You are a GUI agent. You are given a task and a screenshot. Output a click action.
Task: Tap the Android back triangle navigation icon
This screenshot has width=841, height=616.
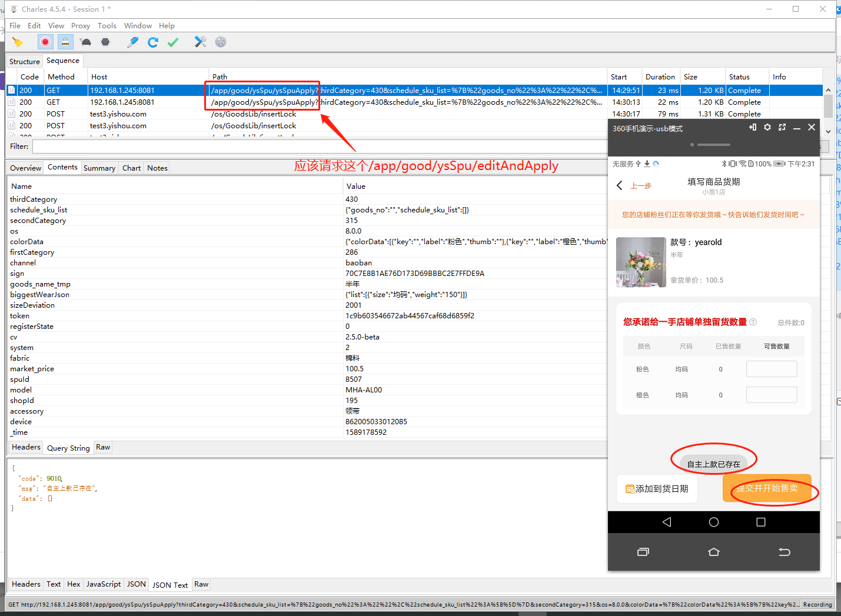pos(667,522)
